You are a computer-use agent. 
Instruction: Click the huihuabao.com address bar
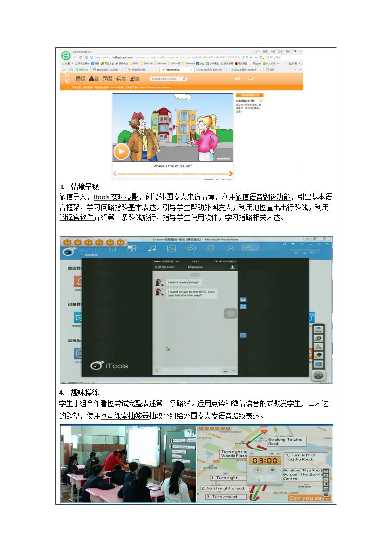[x=168, y=57]
